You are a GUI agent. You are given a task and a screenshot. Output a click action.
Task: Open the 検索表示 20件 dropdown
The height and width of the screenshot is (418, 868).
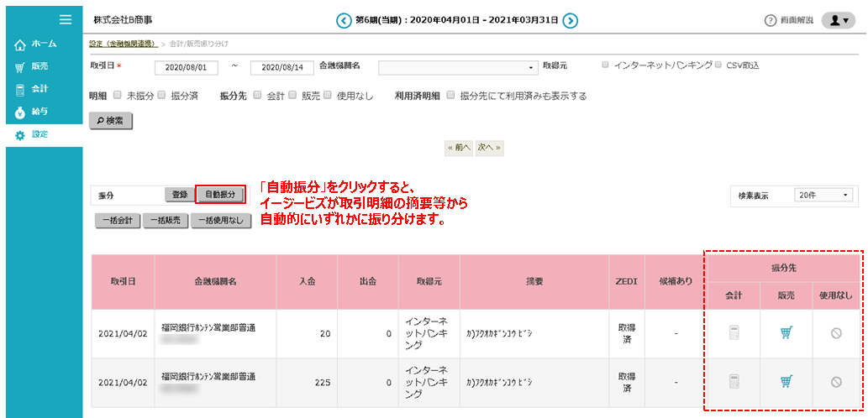[823, 195]
